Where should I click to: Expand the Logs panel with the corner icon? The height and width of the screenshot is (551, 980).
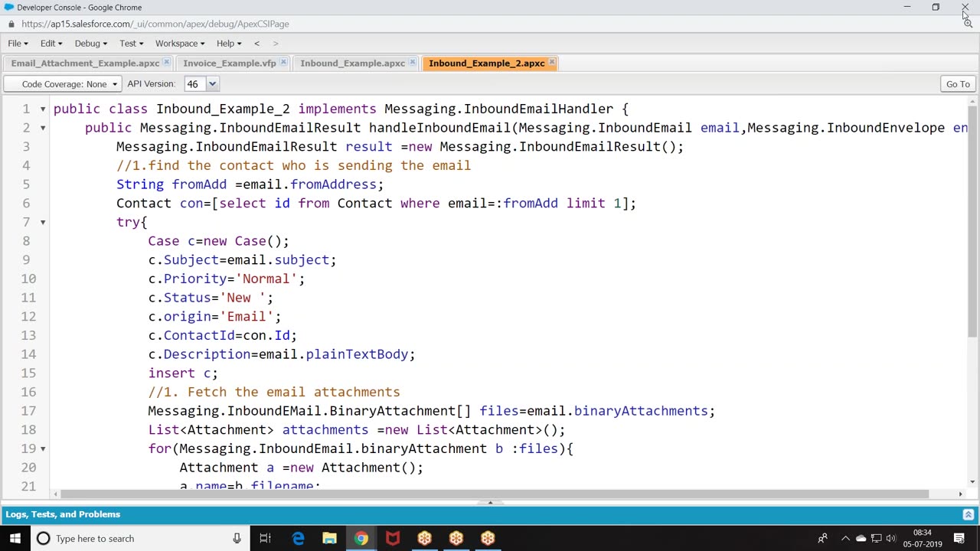click(x=968, y=515)
